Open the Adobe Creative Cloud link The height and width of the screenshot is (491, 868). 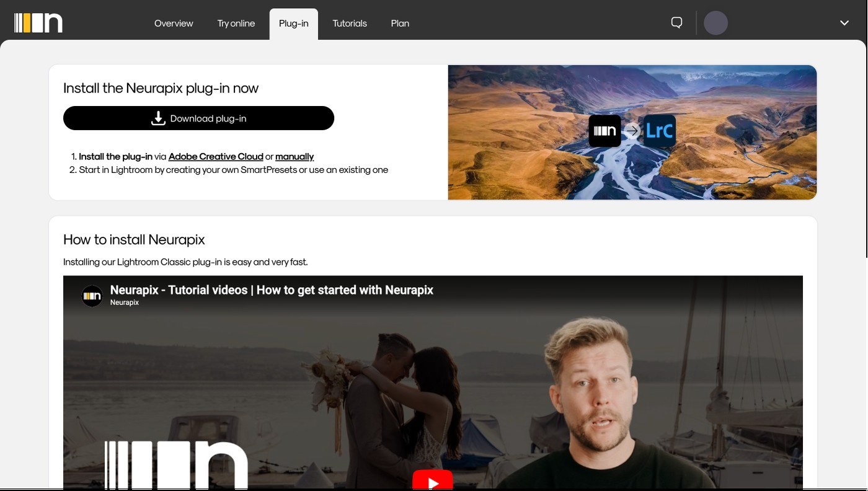(x=216, y=156)
